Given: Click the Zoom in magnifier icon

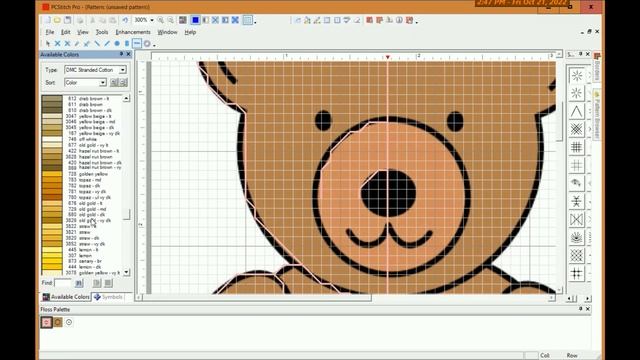Looking at the screenshot, I should click(x=161, y=20).
